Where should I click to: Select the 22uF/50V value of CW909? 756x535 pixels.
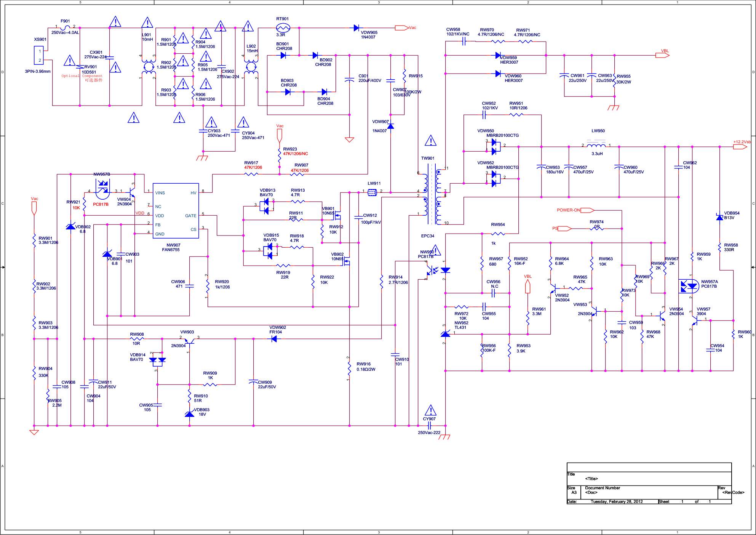point(267,387)
